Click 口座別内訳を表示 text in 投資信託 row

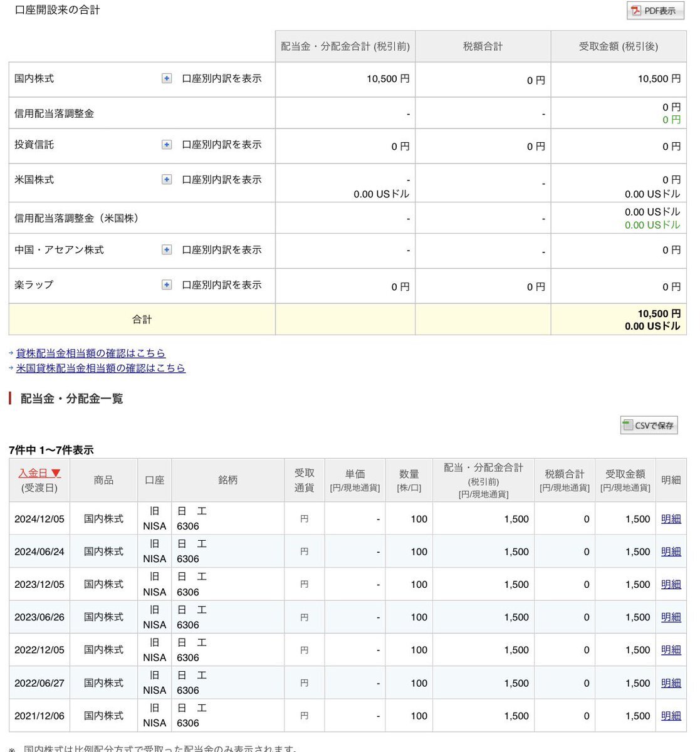coord(222,145)
